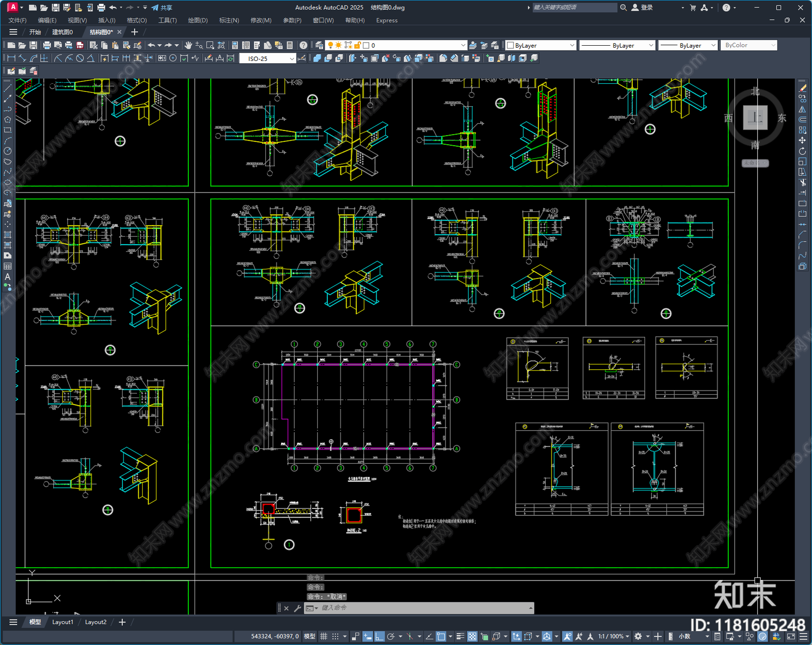The width and height of the screenshot is (812, 645).
Task: Click the Multiline Text tool icon
Action: 8,277
